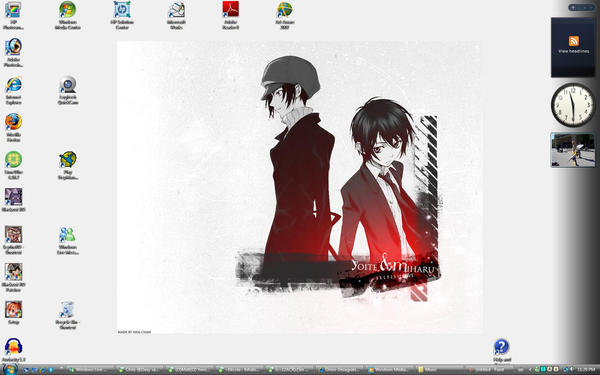Click the analog clock sidebar gadget
The width and height of the screenshot is (600, 375).
573,105
